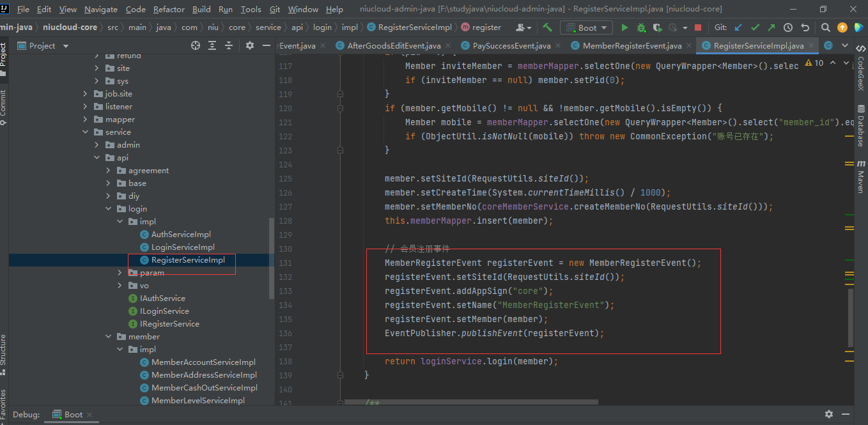Expand the mapper folder
This screenshot has width=868, height=425.
[x=86, y=120]
